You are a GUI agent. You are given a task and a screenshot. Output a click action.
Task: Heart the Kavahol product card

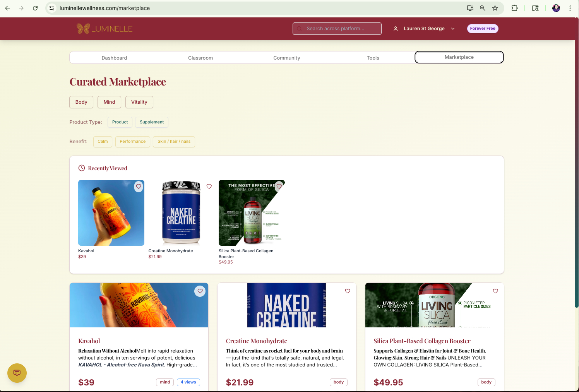[x=200, y=291]
